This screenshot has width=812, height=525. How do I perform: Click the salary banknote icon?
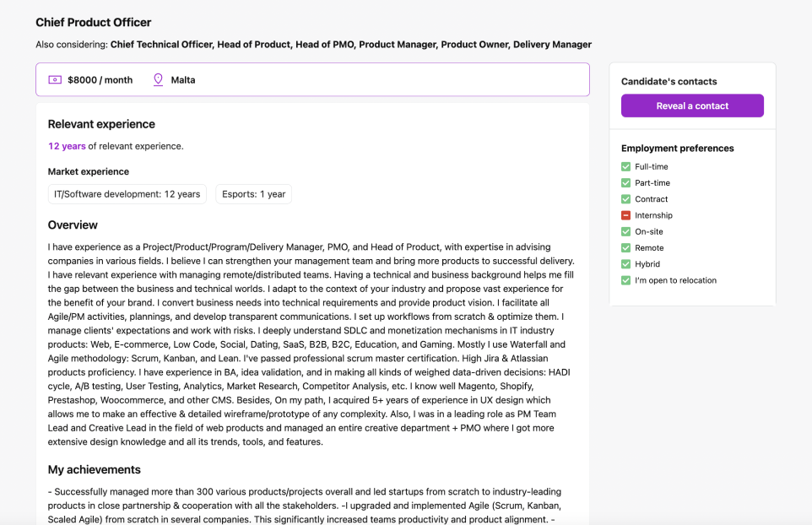tap(55, 79)
